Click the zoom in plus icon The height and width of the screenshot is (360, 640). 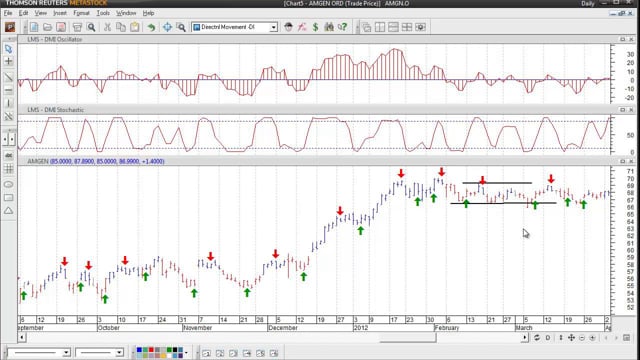[x=593, y=338]
